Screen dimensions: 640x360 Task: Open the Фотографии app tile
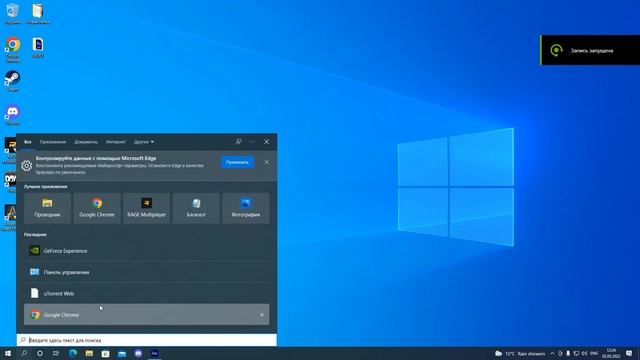click(246, 208)
